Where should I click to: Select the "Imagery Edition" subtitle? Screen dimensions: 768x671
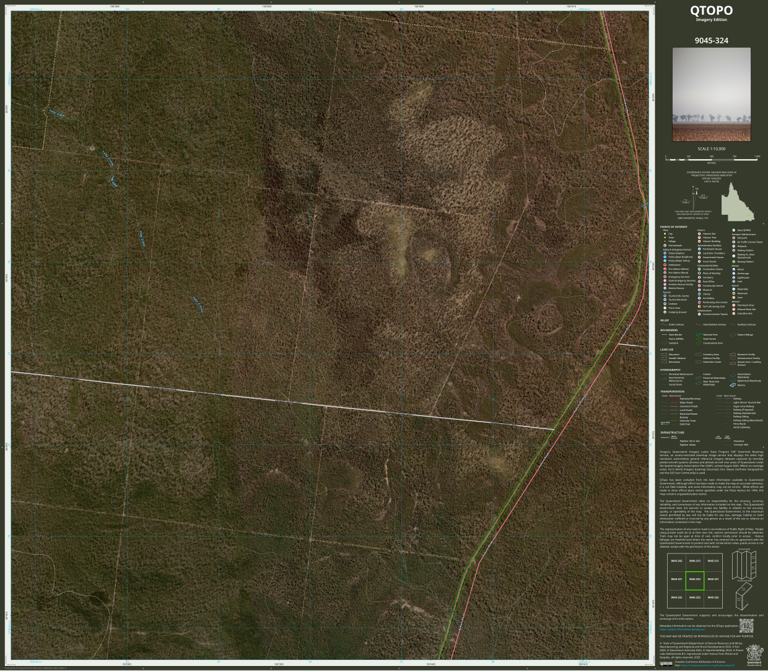(711, 20)
